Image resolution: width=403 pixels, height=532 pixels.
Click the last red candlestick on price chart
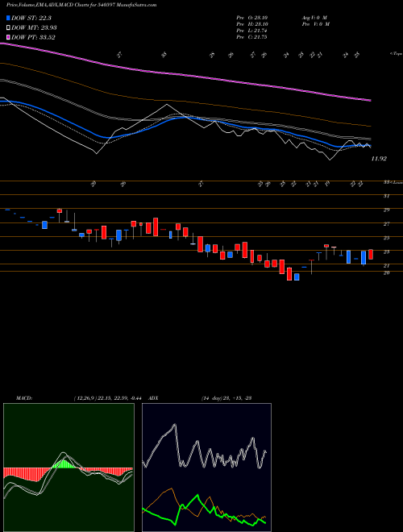click(x=371, y=255)
